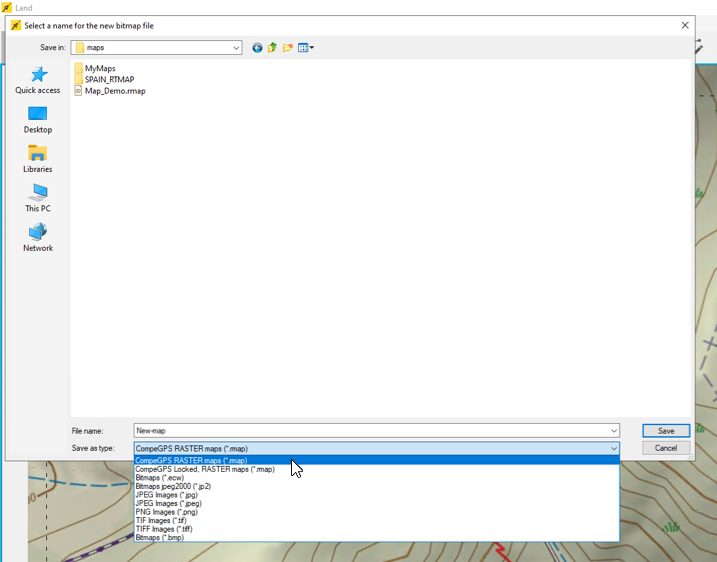Click the Up One Level folder icon
Screen dimensions: 717x562
pos(273,48)
